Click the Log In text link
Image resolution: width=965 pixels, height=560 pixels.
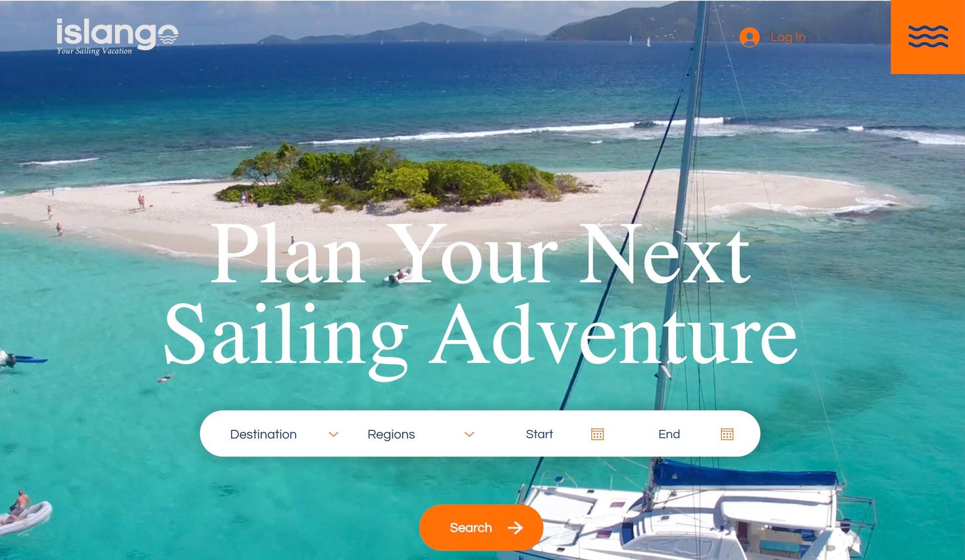[787, 36]
